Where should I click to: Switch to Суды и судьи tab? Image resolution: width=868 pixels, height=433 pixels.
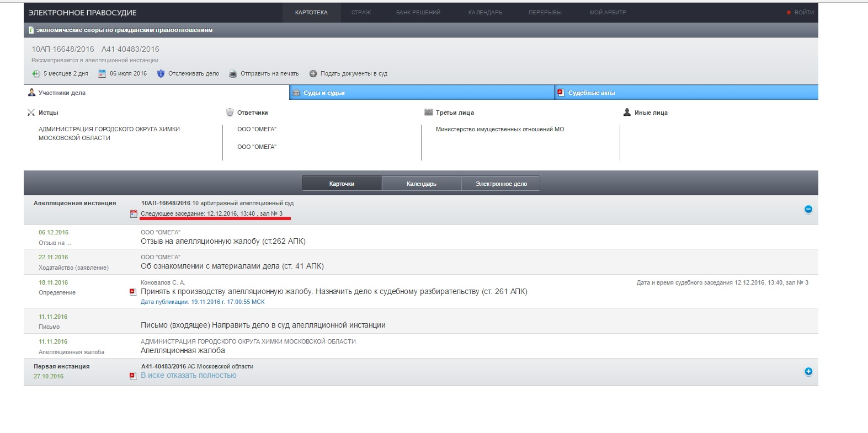(324, 93)
